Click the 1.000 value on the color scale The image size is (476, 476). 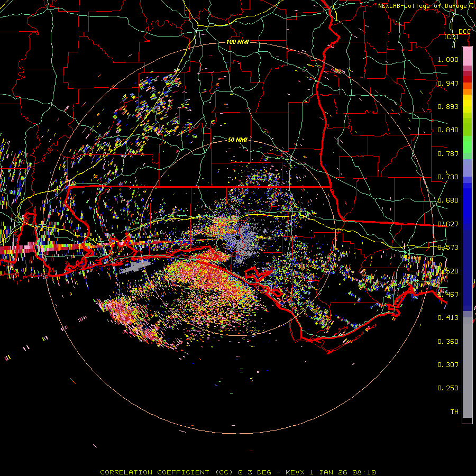coord(448,59)
